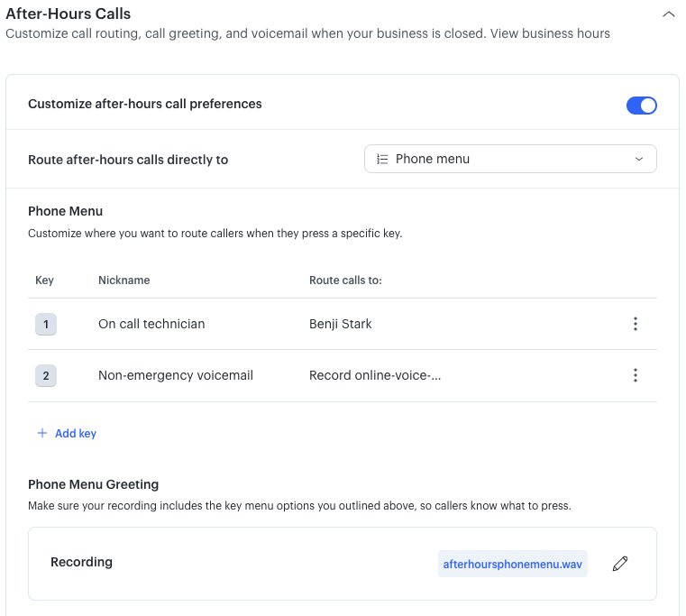Disable customize after-hours call preferences toggle
This screenshot has width=686, height=616.
641,106
